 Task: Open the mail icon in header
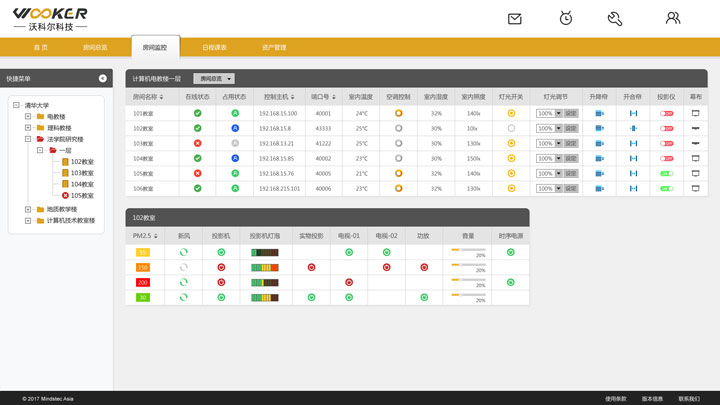click(515, 18)
